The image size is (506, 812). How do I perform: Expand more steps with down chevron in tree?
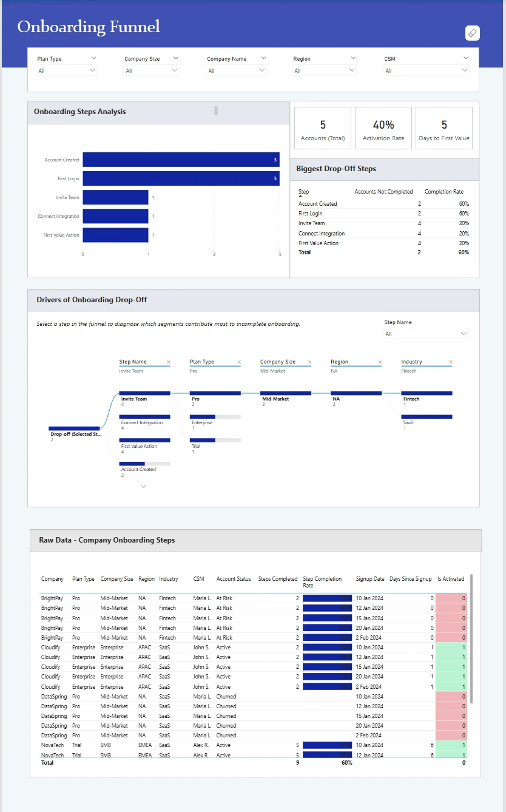tap(144, 486)
